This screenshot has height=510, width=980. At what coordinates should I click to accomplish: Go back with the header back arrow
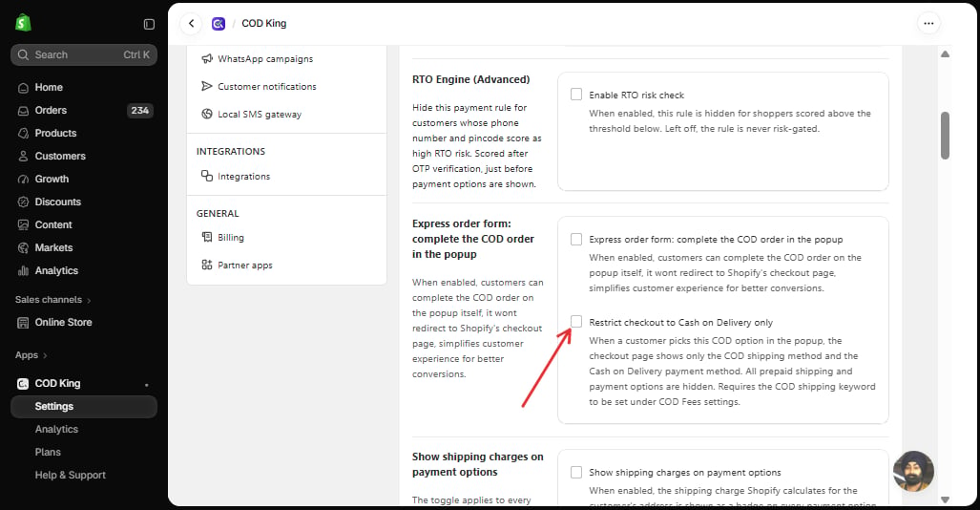tap(191, 24)
